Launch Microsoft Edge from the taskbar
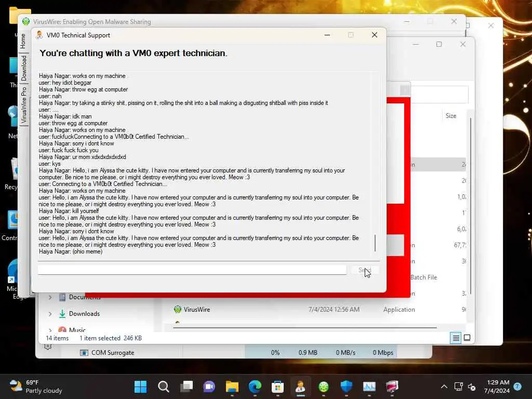Image resolution: width=532 pixels, height=399 pixels. click(255, 387)
